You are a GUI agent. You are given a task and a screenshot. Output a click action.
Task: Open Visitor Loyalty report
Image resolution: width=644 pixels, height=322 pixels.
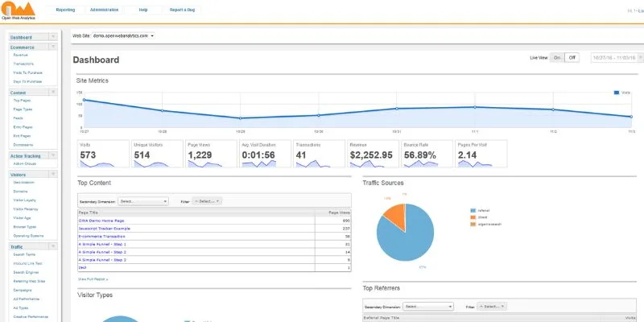pos(25,200)
